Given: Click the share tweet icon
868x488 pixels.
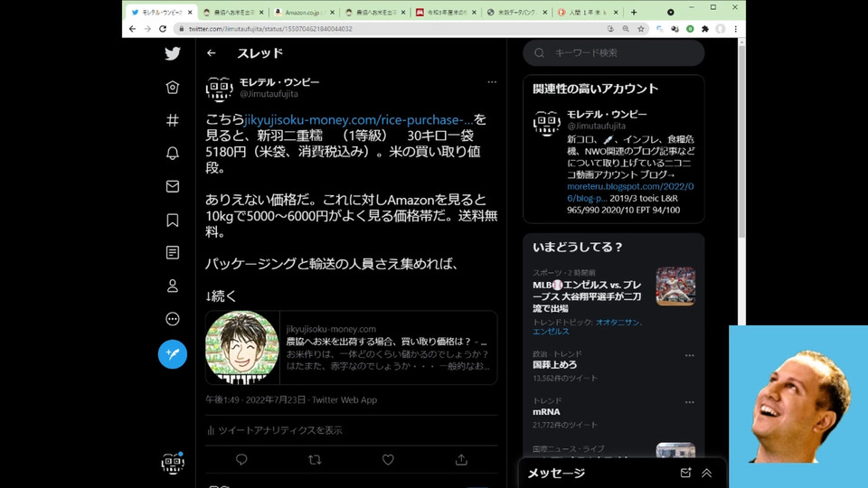Looking at the screenshot, I should [462, 459].
